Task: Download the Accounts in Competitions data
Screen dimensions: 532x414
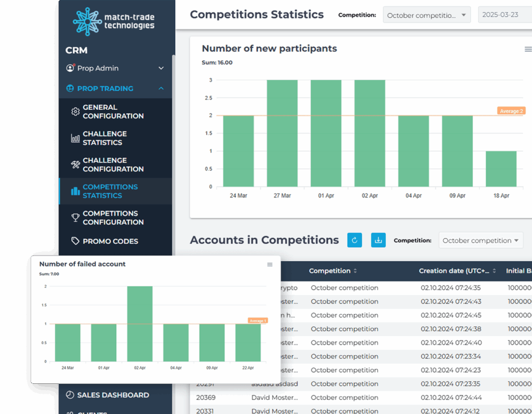Action: point(378,240)
